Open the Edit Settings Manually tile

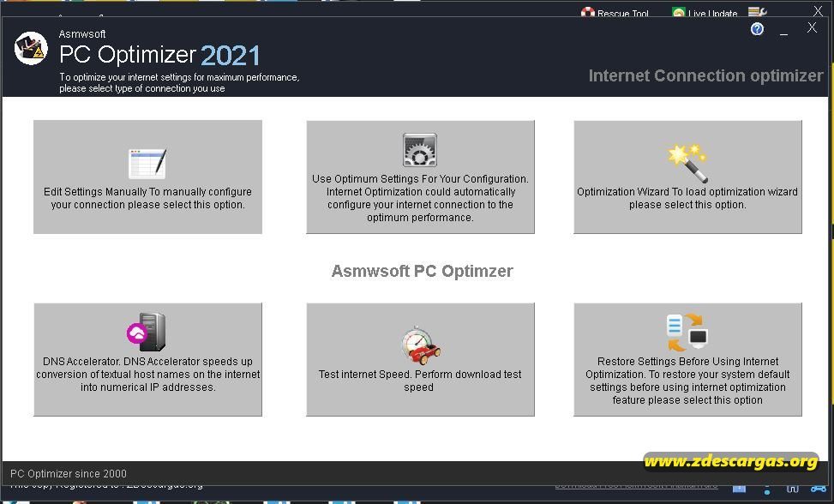click(x=147, y=177)
